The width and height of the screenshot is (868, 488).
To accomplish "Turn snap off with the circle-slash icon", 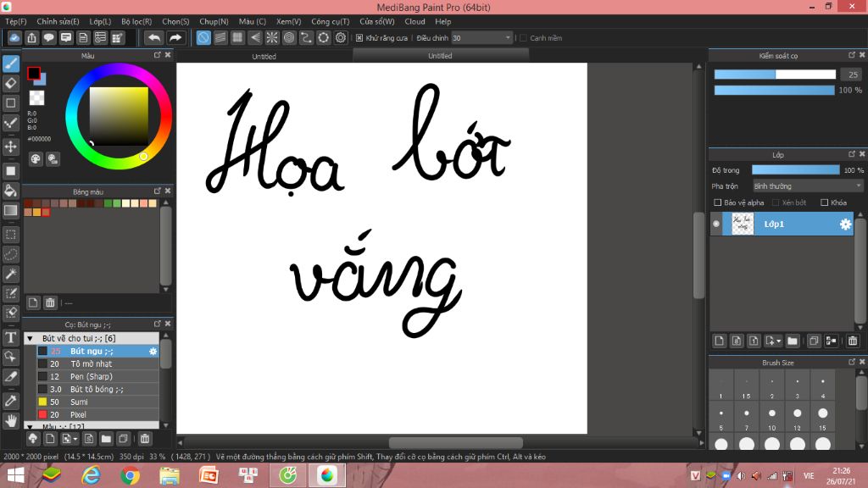I will click(x=203, y=37).
